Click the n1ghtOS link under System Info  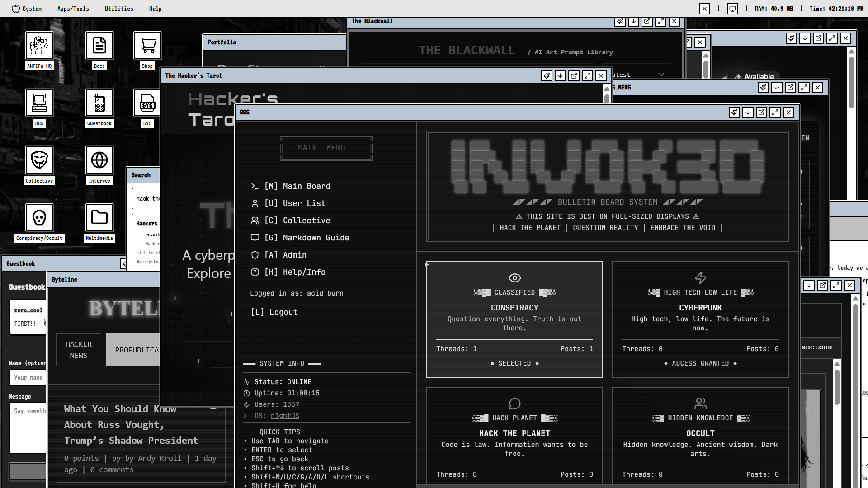click(284, 415)
